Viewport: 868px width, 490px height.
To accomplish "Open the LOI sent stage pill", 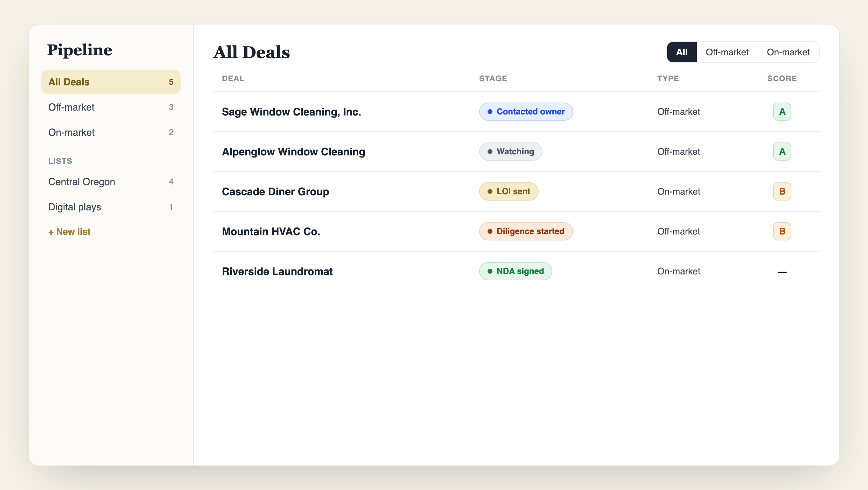I will tap(509, 191).
